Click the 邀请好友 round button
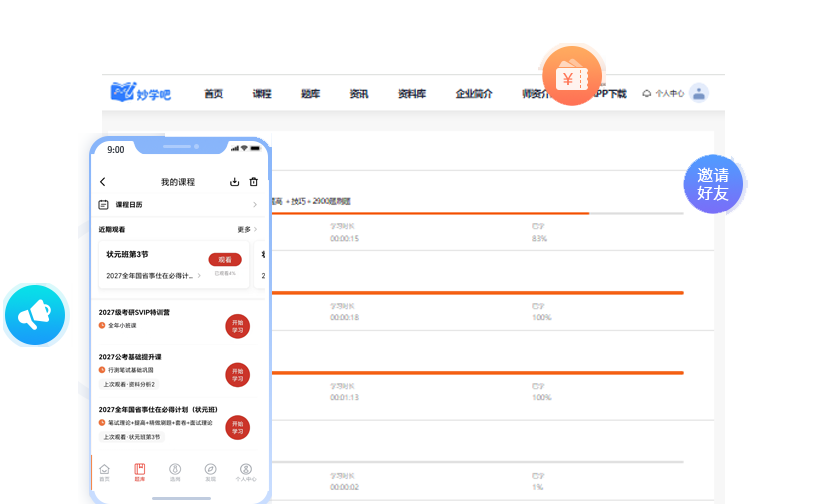The width and height of the screenshot is (822, 504). coord(713,184)
